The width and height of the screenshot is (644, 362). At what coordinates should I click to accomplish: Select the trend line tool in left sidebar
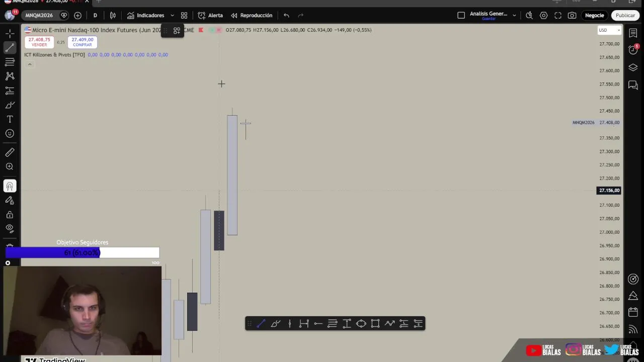click(10, 48)
